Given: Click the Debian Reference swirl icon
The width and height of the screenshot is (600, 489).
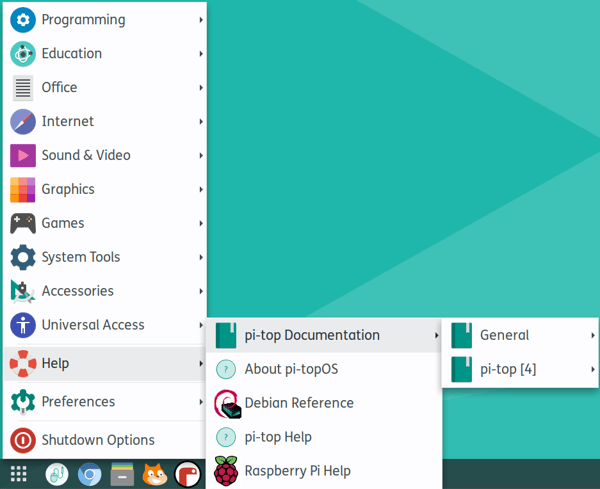Looking at the screenshot, I should tap(227, 404).
